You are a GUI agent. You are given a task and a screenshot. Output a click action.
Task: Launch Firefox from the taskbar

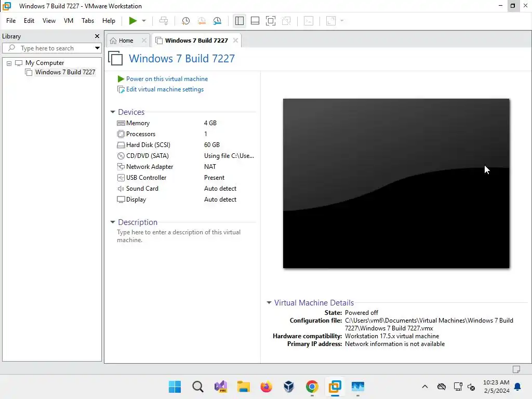click(x=267, y=387)
